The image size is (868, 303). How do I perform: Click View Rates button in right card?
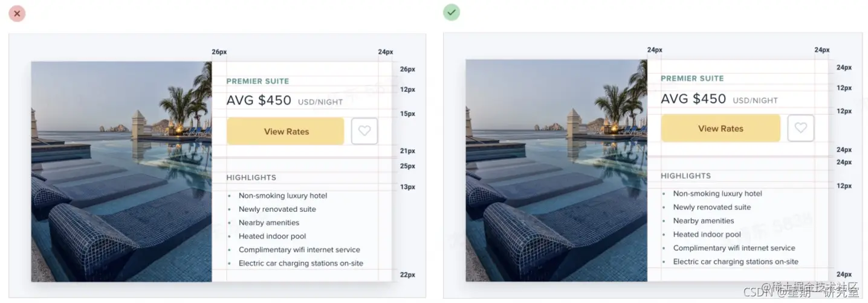[x=721, y=128]
